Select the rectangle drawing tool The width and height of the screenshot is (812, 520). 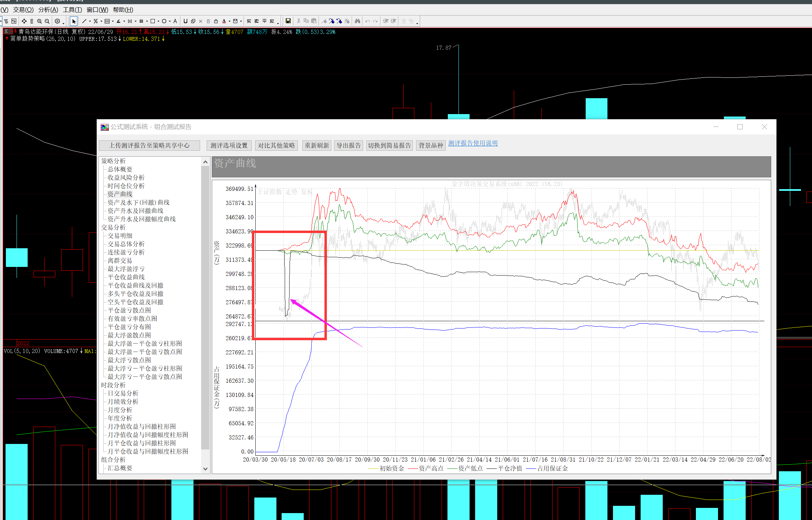(153, 21)
